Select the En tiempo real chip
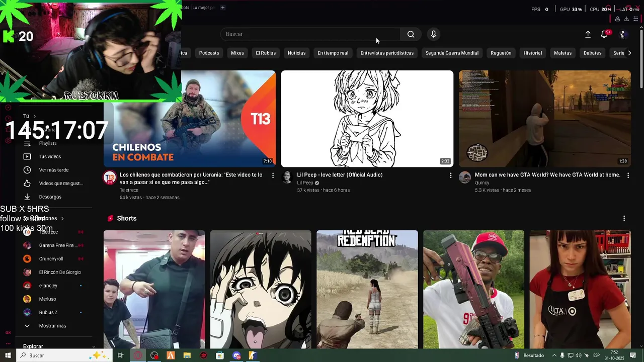Viewport: 644px width, 362px height. click(333, 53)
